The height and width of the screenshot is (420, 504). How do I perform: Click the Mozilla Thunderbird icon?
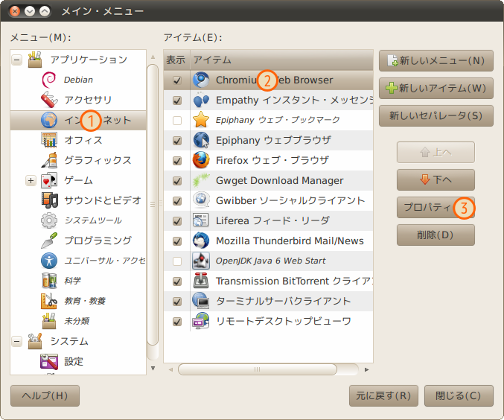(201, 241)
